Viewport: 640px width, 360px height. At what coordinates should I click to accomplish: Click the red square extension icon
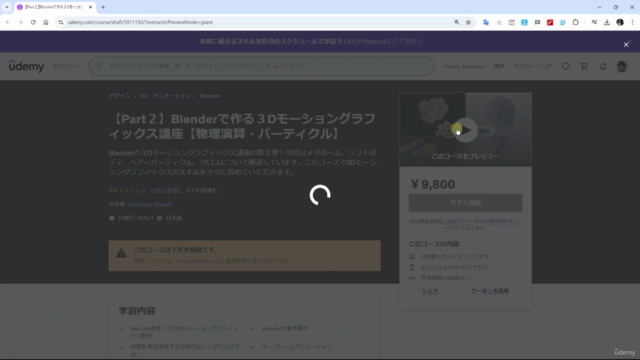[550, 22]
